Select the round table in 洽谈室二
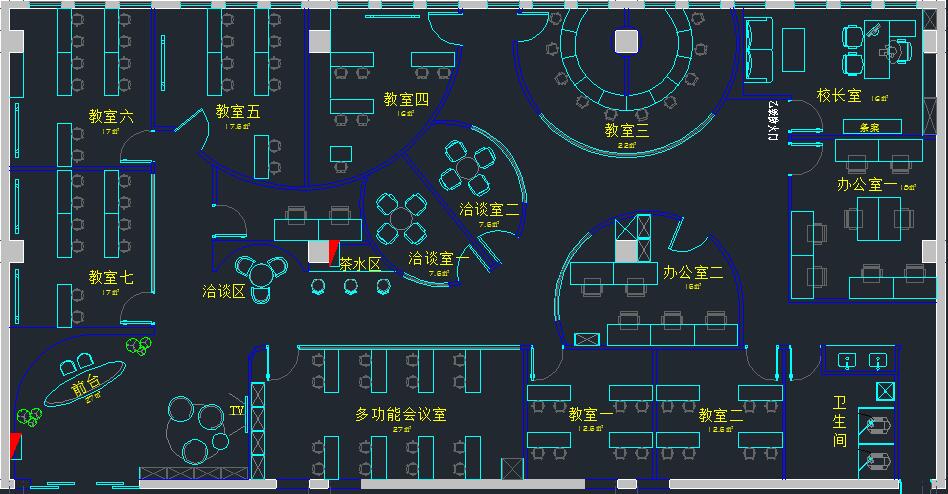The height and width of the screenshot is (494, 948). click(x=468, y=167)
